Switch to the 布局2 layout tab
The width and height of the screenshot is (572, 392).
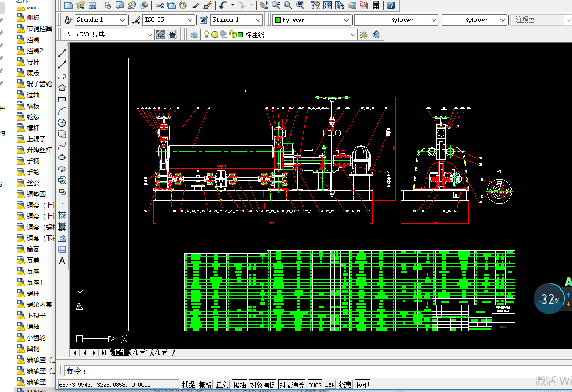point(162,352)
